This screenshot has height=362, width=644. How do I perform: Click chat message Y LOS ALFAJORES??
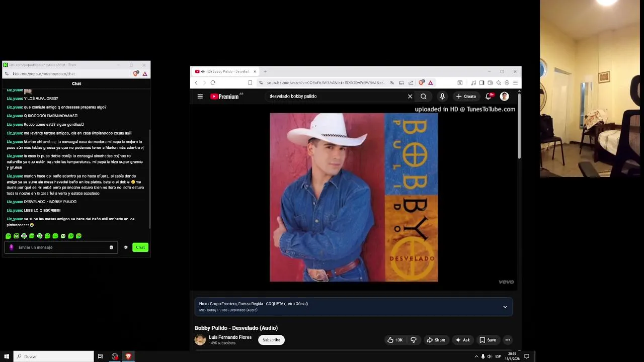tap(41, 99)
